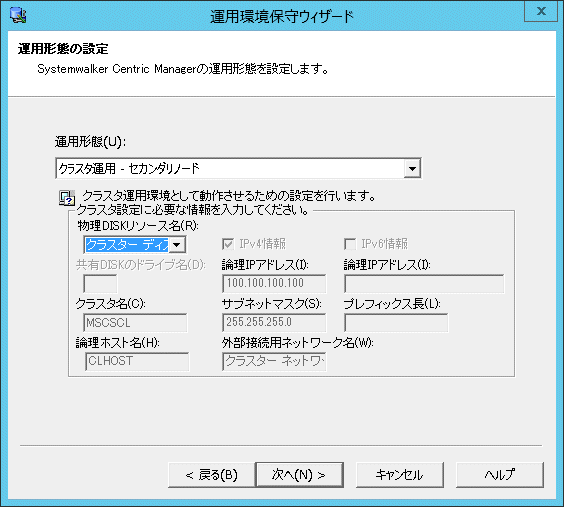Click the プレフィックス長 input field

396,323
